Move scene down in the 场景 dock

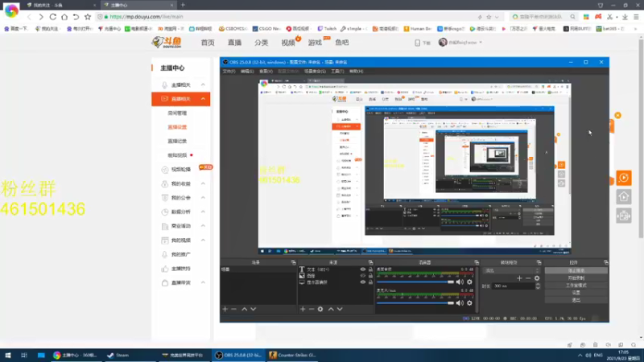[x=253, y=309]
